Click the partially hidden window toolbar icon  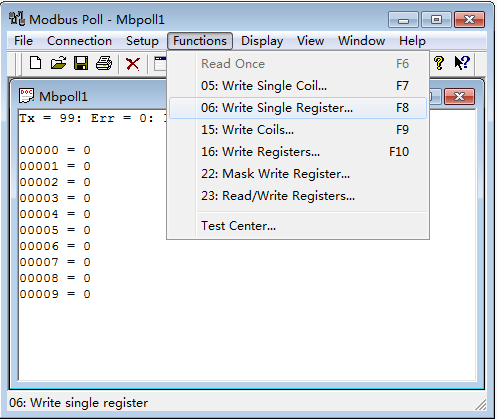[160, 63]
